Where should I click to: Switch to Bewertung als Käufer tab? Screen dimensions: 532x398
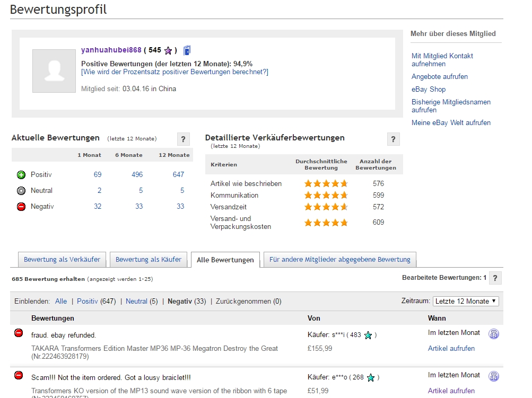tap(149, 260)
